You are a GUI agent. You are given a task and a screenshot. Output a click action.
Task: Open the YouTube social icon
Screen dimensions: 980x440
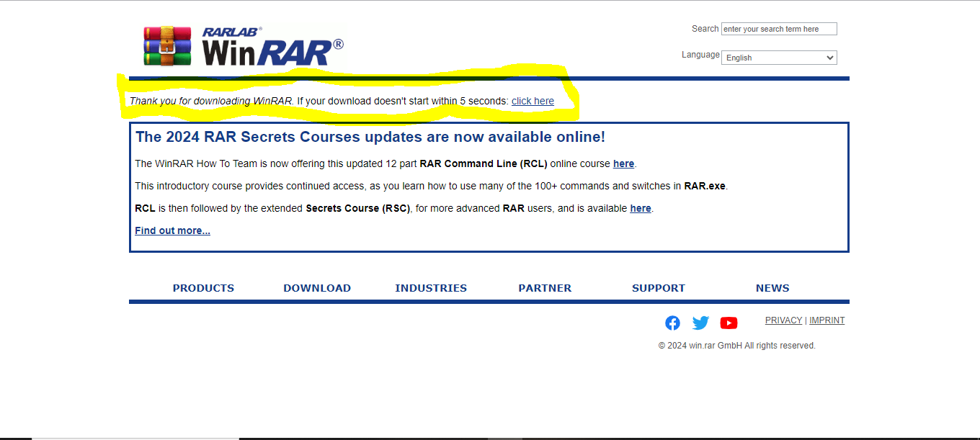(x=729, y=323)
